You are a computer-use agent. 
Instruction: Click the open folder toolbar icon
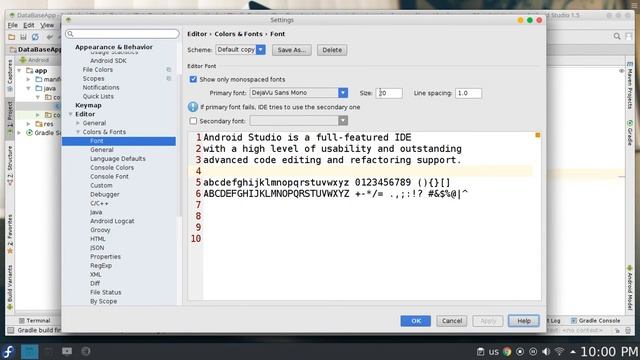[x=12, y=37]
